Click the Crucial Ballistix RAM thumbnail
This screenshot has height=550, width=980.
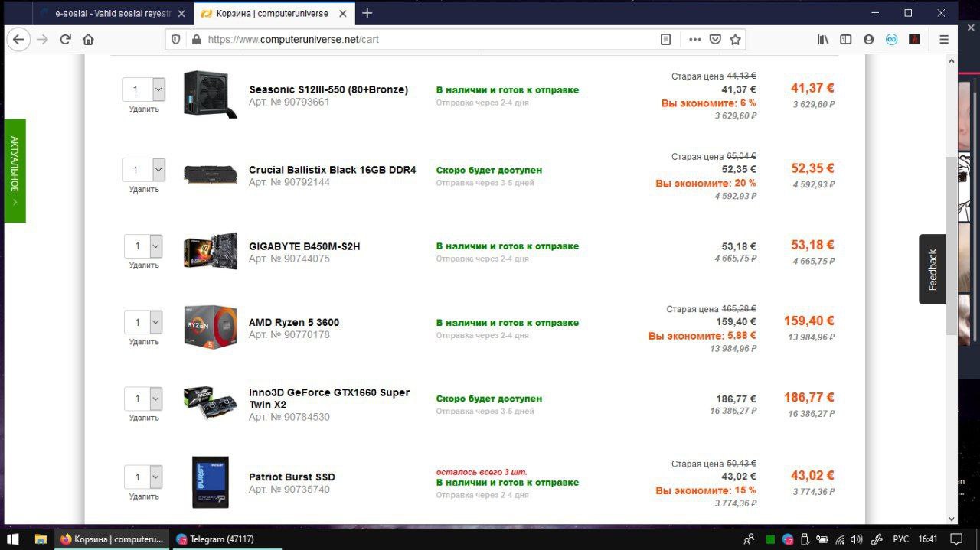[211, 174]
